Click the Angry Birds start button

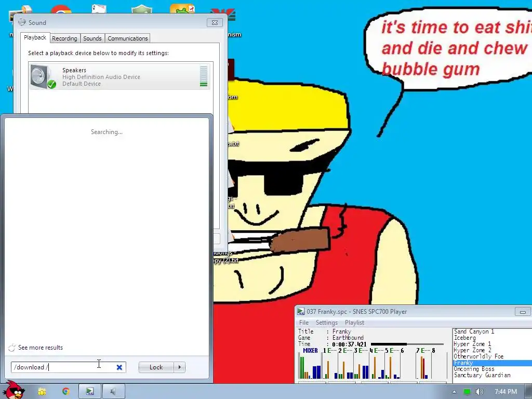pos(14,390)
